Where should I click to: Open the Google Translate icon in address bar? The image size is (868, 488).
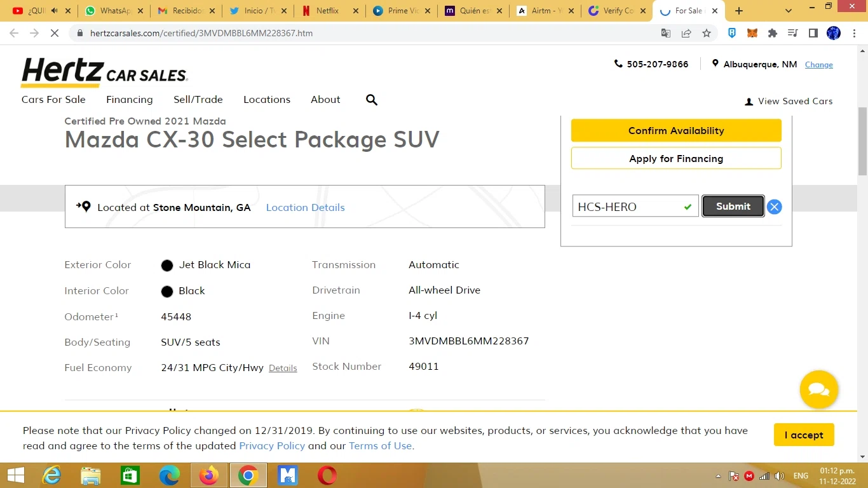(666, 33)
